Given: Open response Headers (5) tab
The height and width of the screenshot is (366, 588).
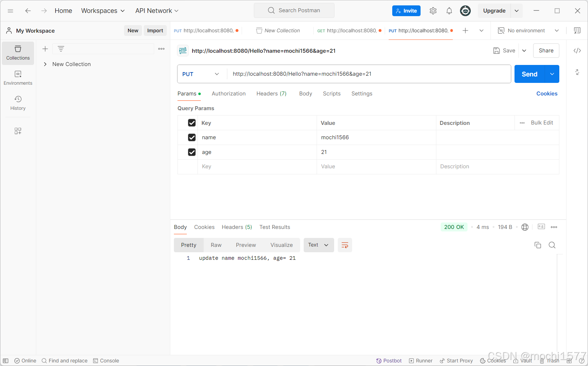Looking at the screenshot, I should pos(237,227).
